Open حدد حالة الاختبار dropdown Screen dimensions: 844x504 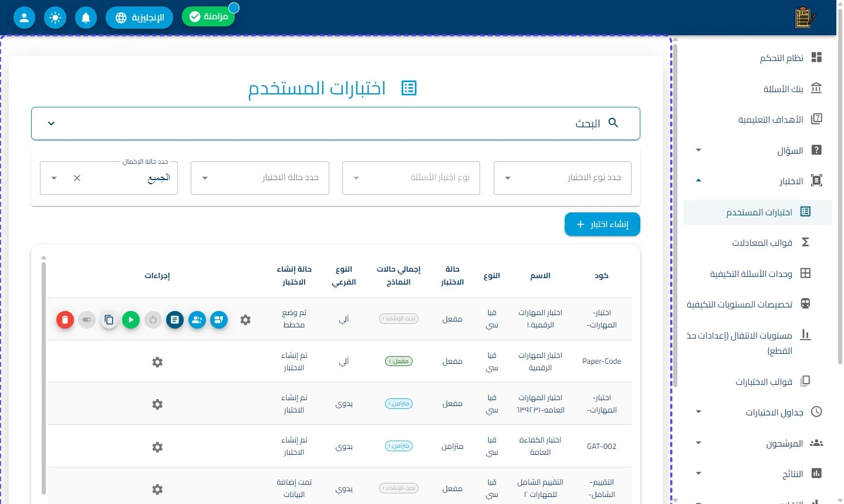coord(259,178)
